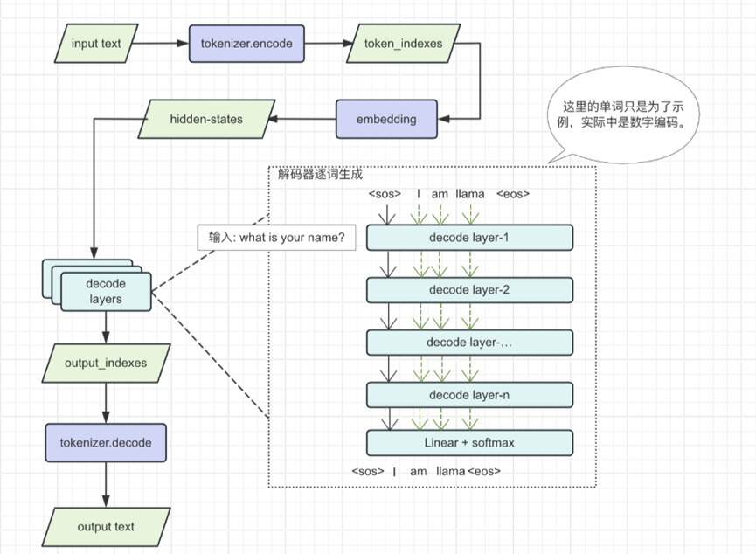This screenshot has width=756, height=554.
Task: Select the stacked 'decode layers' node
Action: (x=106, y=291)
